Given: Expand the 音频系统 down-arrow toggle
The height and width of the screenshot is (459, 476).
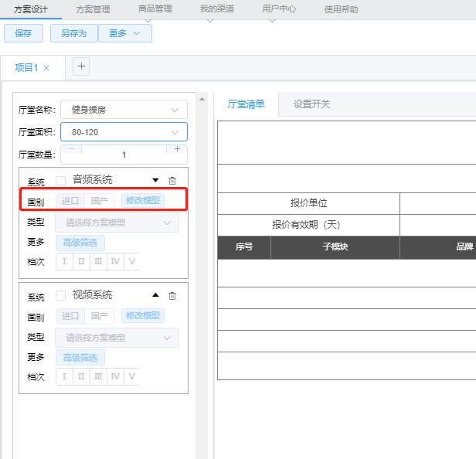Looking at the screenshot, I should [x=155, y=180].
